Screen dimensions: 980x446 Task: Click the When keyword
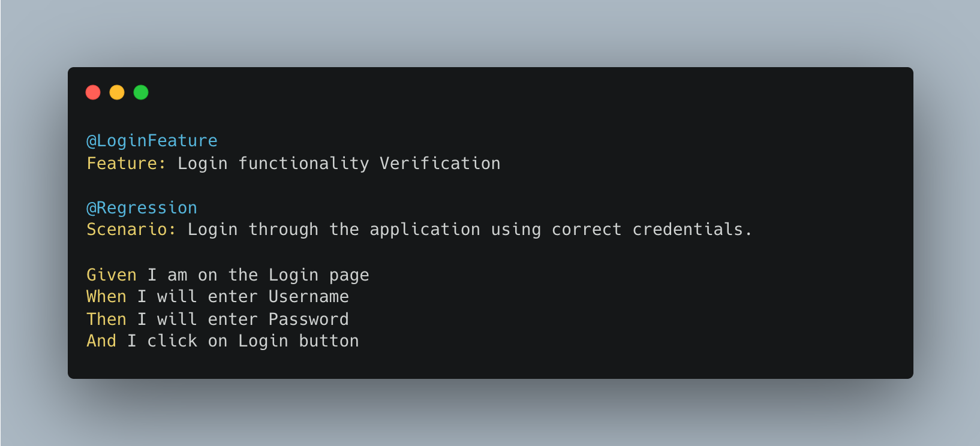[107, 296]
